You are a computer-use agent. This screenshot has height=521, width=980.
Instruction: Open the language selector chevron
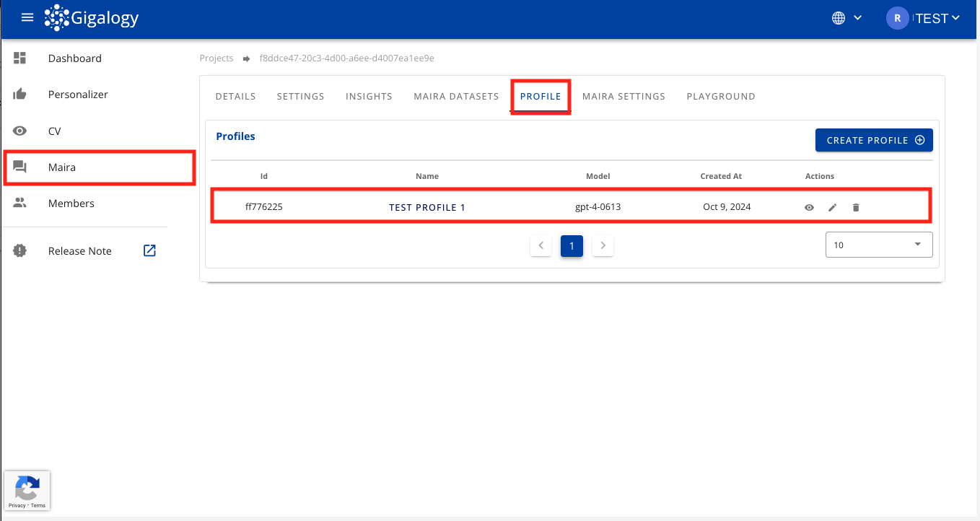857,19
